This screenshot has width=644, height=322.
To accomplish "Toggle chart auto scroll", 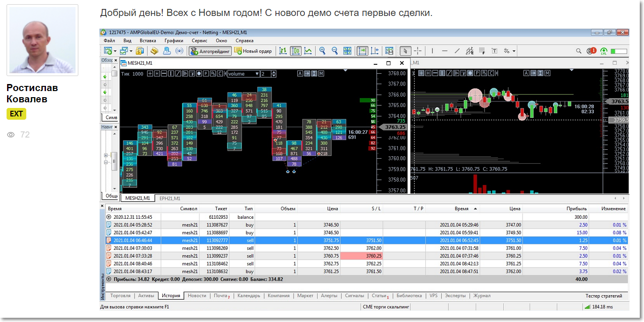I will click(362, 51).
